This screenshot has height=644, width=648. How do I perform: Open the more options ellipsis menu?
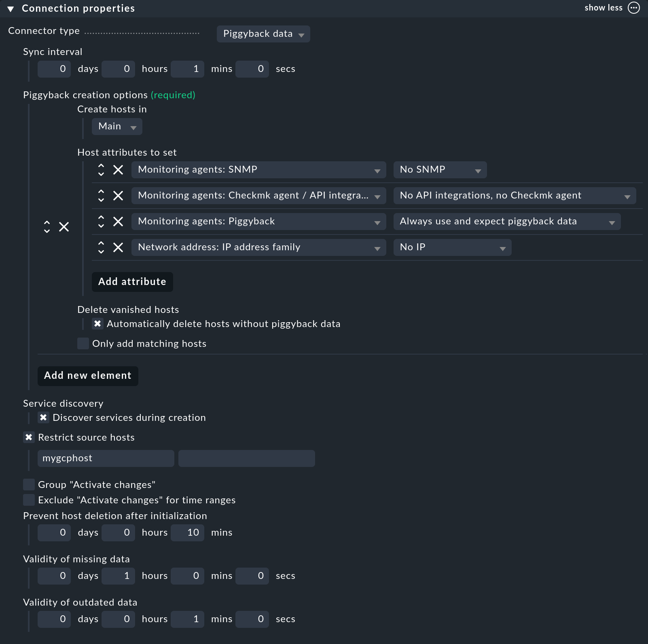(633, 8)
